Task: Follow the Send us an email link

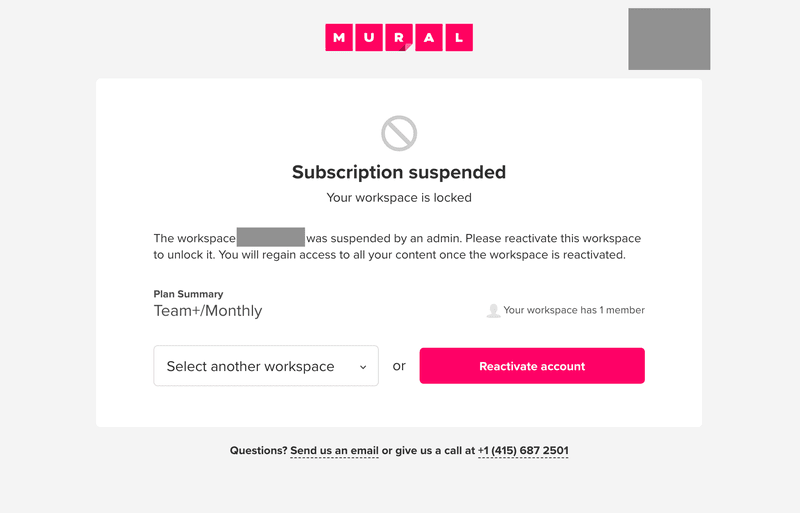Action: [334, 451]
